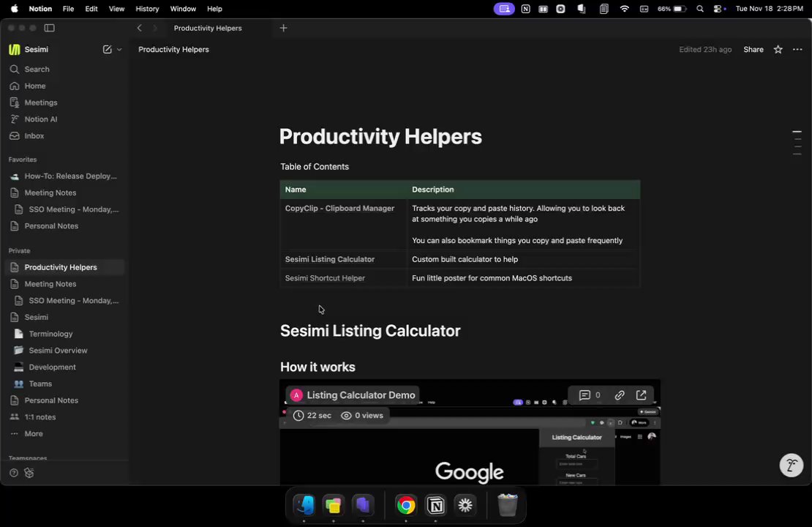Open Trash in the Dock
Viewport: 812px width, 527px height.
(x=508, y=505)
